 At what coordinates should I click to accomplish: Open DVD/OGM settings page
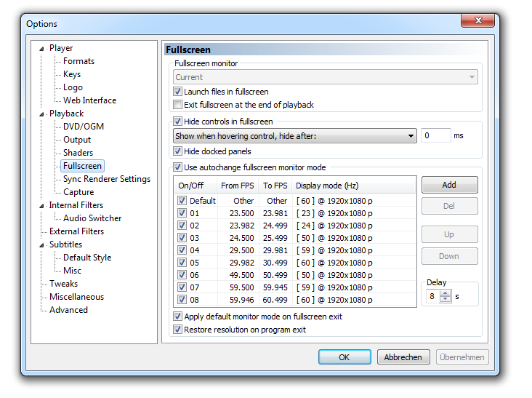tap(84, 127)
